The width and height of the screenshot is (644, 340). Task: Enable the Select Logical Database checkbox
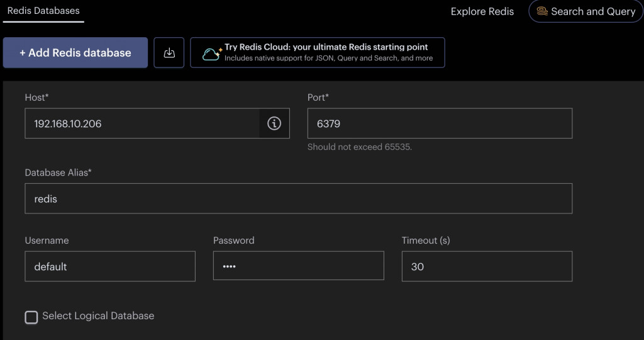pyautogui.click(x=31, y=317)
